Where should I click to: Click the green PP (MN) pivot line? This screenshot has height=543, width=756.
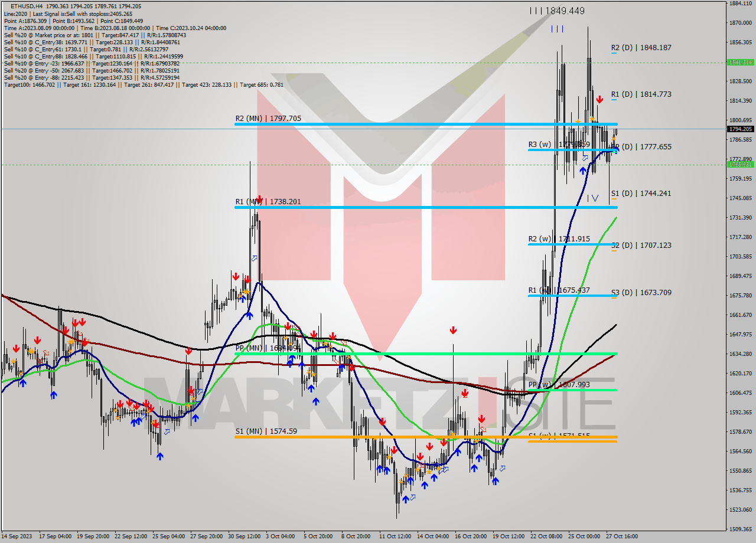[425, 354]
